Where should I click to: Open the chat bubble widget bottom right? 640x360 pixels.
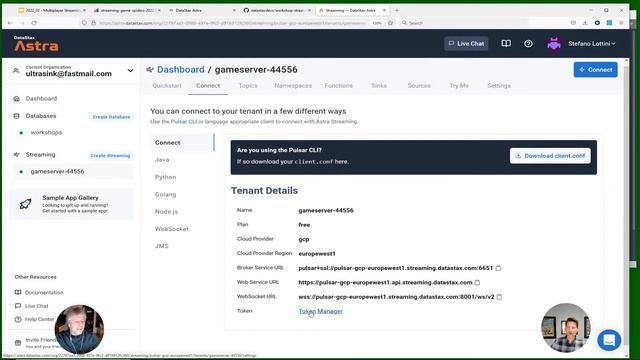609,340
